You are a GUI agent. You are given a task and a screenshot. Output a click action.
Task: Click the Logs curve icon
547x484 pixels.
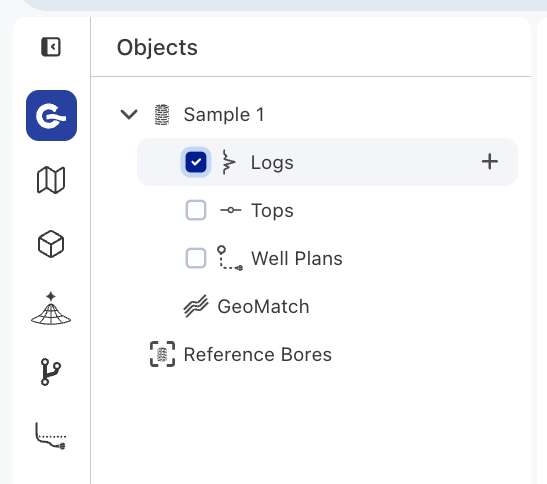coord(228,162)
